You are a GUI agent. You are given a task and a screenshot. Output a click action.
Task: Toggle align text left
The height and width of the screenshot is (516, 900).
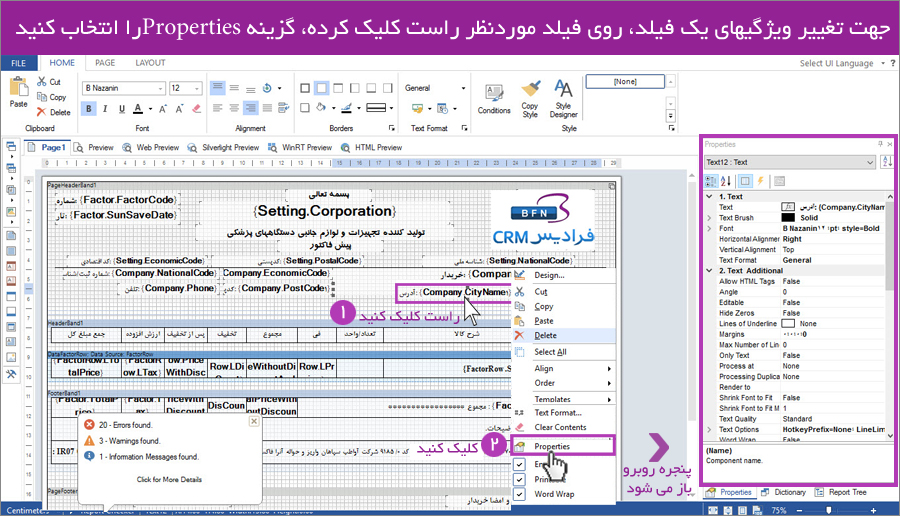[217, 107]
